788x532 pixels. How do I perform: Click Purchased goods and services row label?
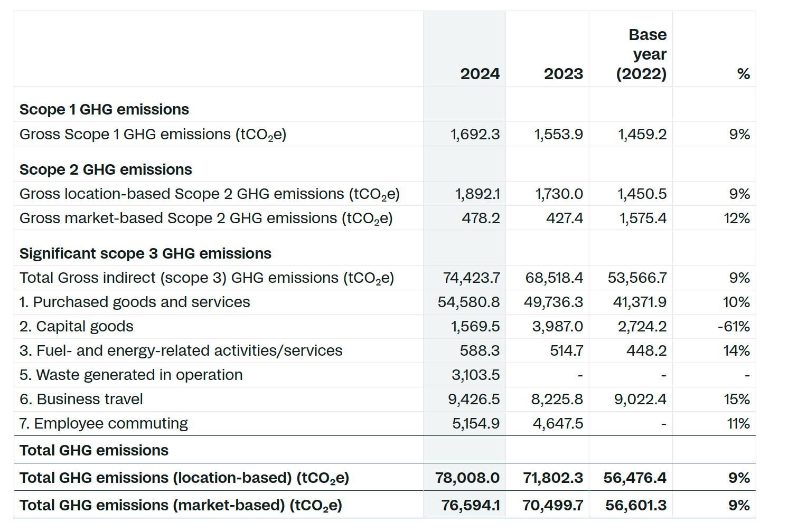click(x=135, y=302)
